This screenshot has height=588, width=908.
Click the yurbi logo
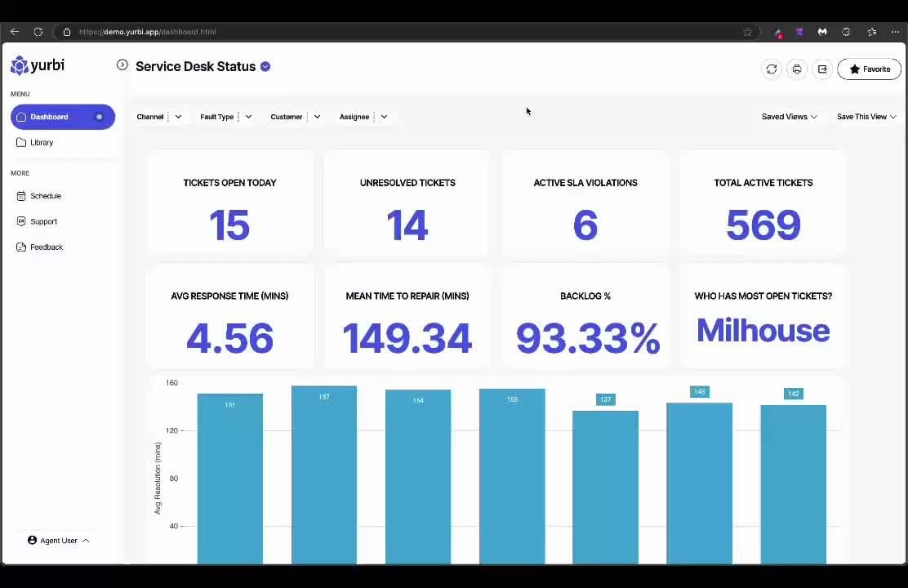tap(38, 66)
